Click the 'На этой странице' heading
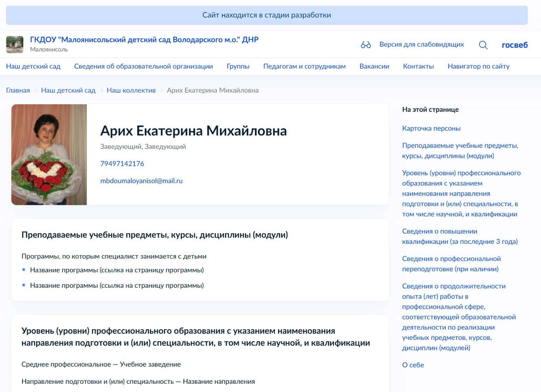Image resolution: width=541 pixels, height=392 pixels. tap(430, 109)
